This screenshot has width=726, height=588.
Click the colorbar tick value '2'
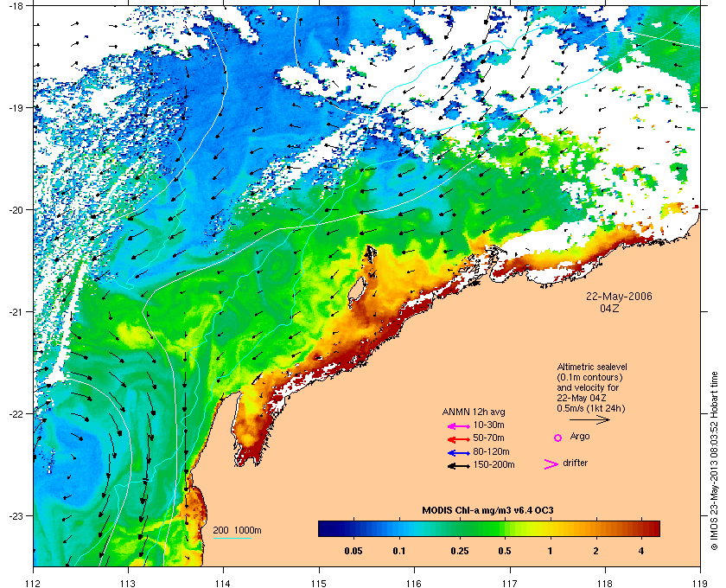point(595,552)
